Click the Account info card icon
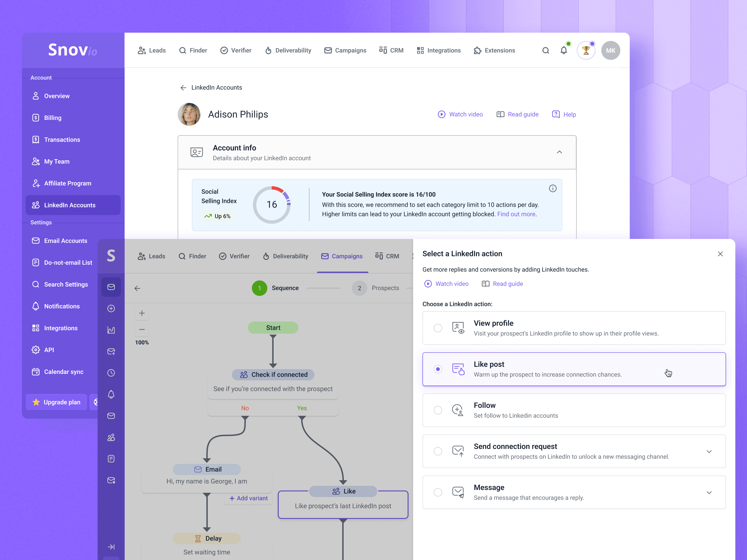Image resolution: width=747 pixels, height=560 pixels. coord(197,152)
